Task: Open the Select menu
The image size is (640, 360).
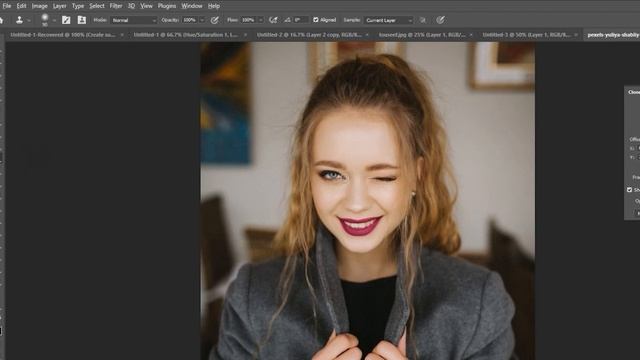Action: [x=97, y=6]
